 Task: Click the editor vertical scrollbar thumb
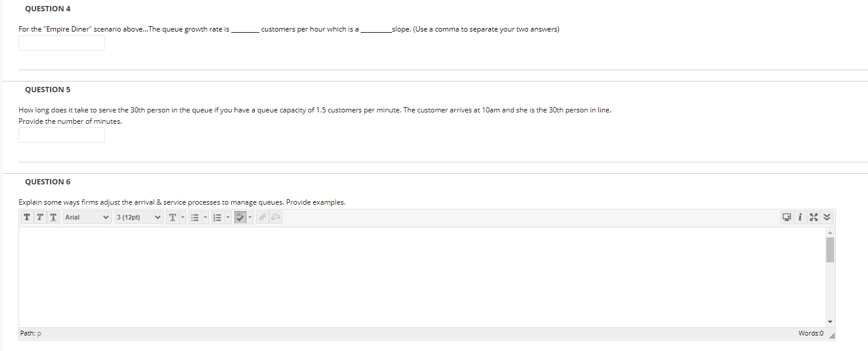point(830,249)
